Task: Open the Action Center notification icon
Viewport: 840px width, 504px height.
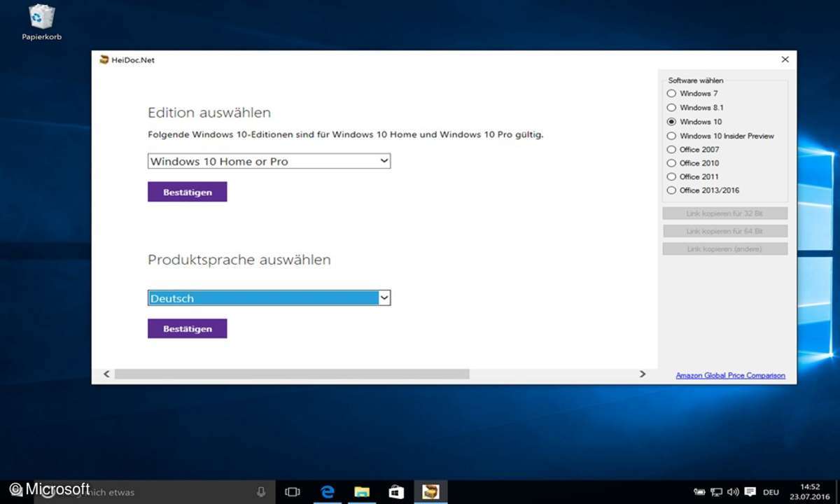Action: (750, 492)
